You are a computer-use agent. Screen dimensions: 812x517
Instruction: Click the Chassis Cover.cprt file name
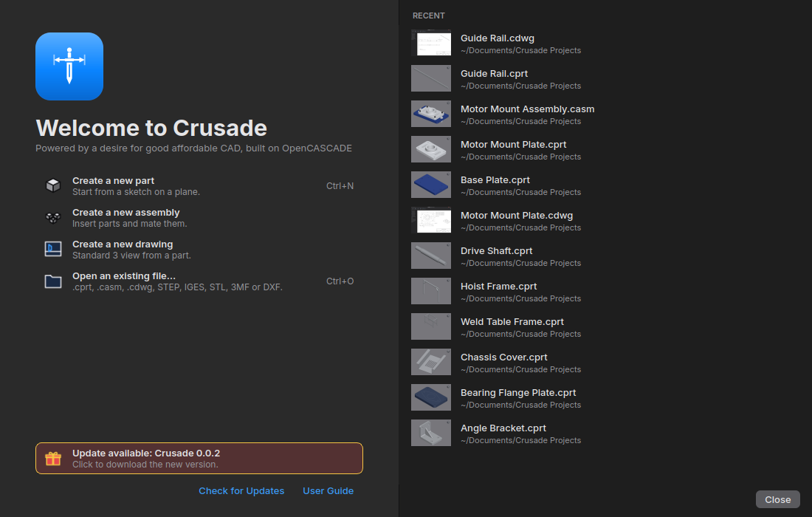click(x=504, y=357)
